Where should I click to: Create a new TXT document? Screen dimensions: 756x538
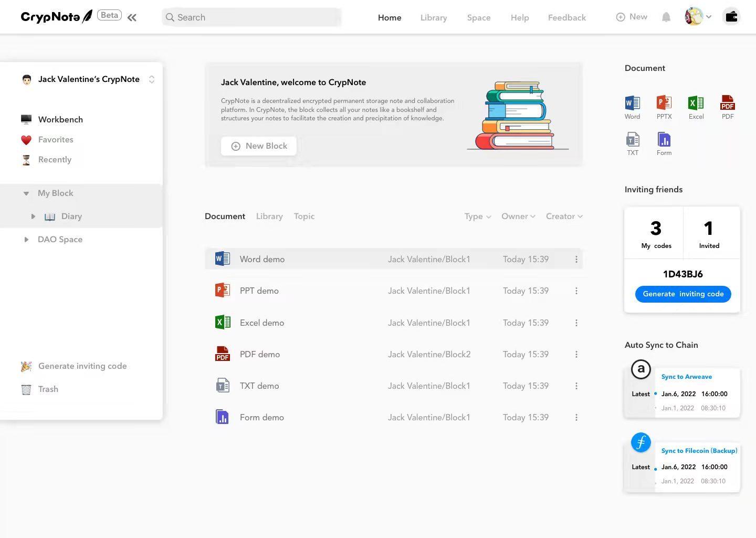(633, 143)
